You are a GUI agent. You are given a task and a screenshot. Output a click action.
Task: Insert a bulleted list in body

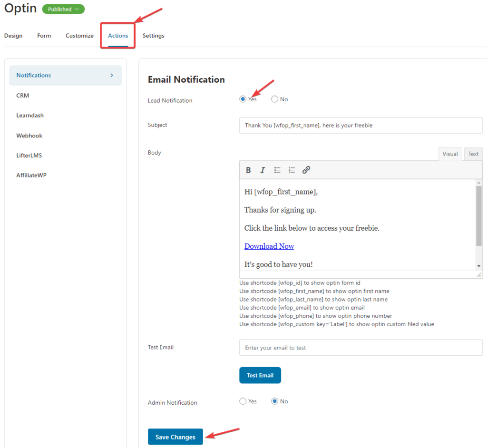(x=277, y=170)
